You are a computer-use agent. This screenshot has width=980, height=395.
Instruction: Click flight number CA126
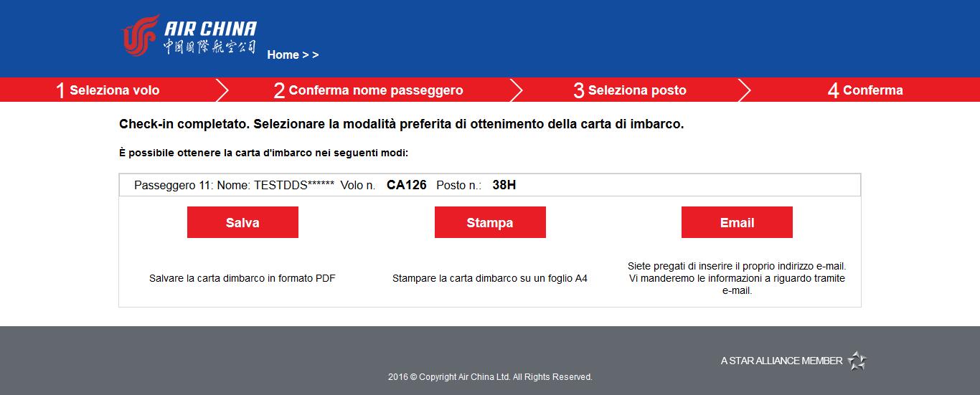407,185
